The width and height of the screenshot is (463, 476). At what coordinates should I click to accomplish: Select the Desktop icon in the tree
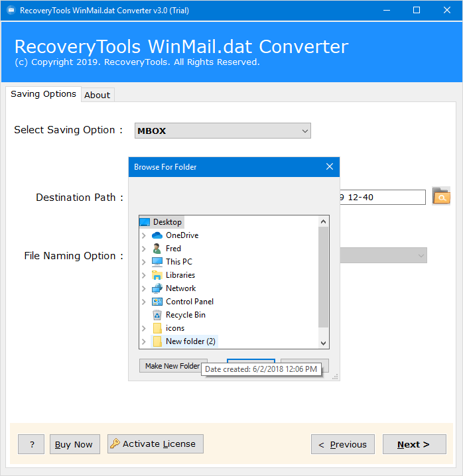click(x=145, y=222)
